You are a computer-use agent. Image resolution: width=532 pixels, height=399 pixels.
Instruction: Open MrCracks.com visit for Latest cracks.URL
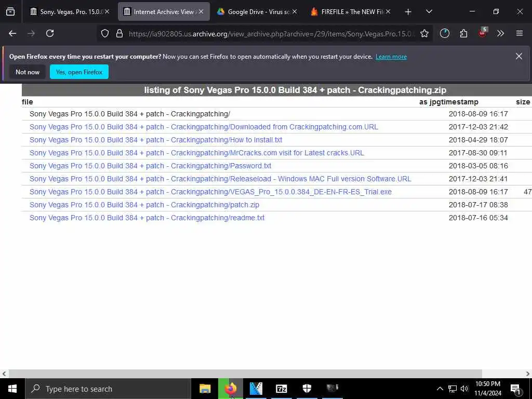point(196,153)
